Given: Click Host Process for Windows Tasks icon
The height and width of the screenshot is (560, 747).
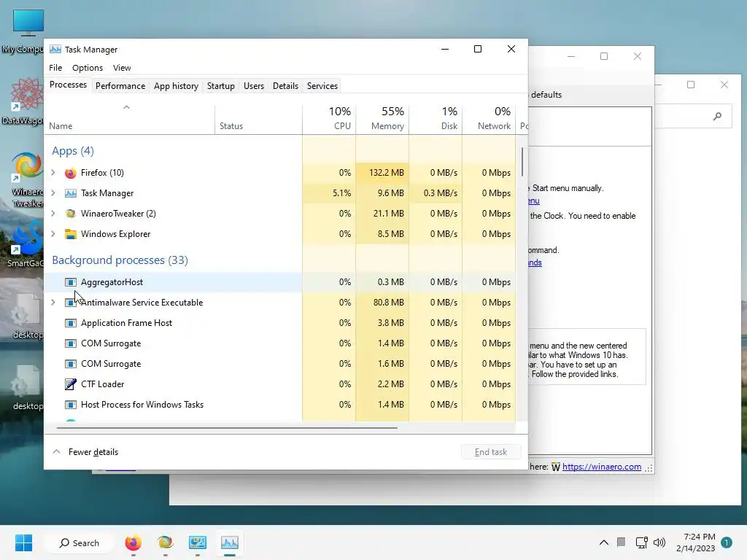Looking at the screenshot, I should click(x=71, y=405).
